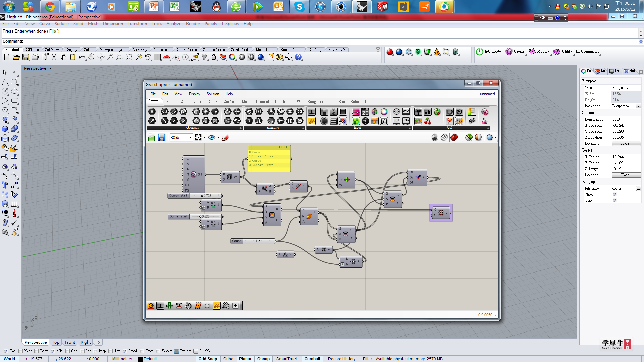This screenshot has width=644, height=362.
Task: Toggle the Wallpaper Show checkbox
Action: click(x=615, y=194)
